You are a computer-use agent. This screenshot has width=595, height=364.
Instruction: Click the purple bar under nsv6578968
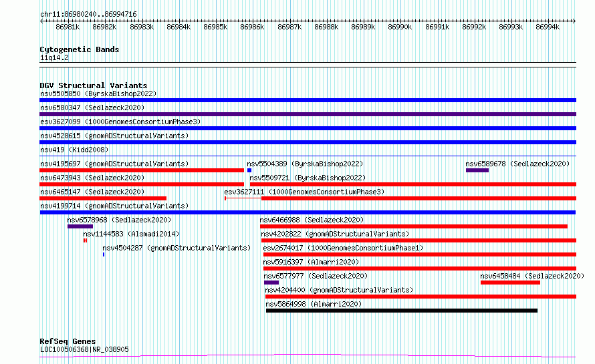tap(80, 226)
